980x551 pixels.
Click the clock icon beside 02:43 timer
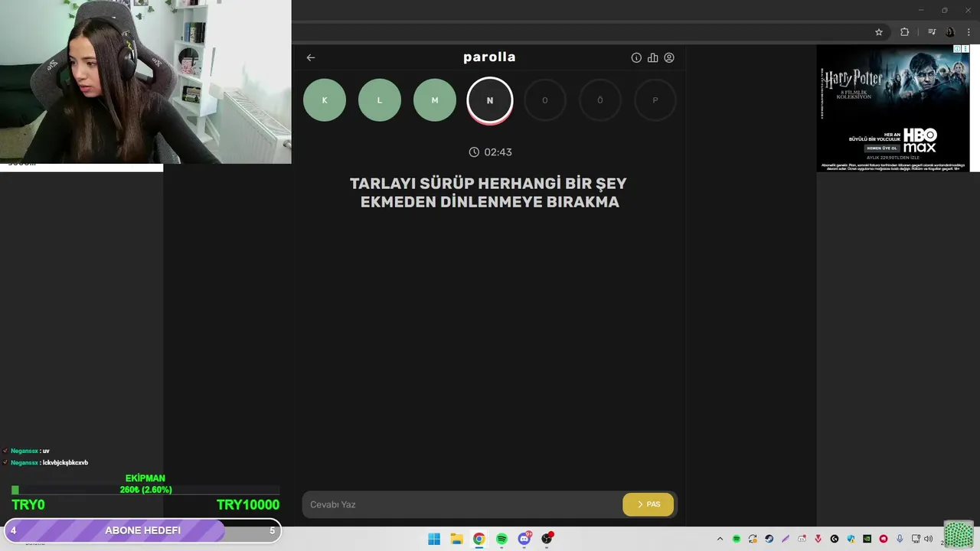[x=474, y=152]
